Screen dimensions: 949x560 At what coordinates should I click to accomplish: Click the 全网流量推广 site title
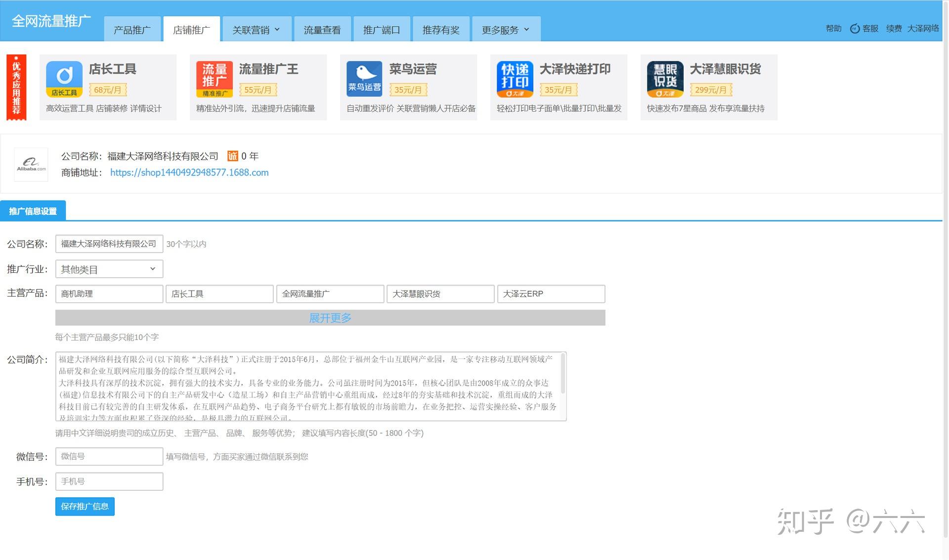[51, 21]
